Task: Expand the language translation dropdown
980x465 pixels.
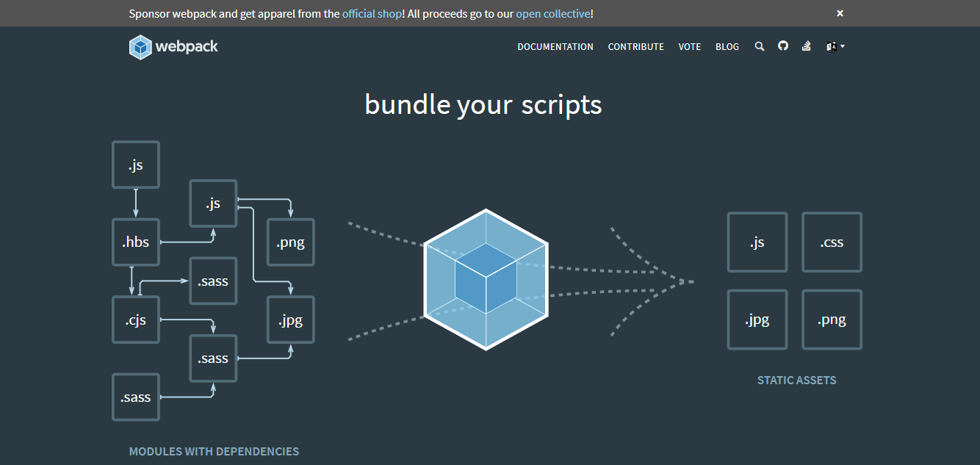Action: tap(835, 46)
